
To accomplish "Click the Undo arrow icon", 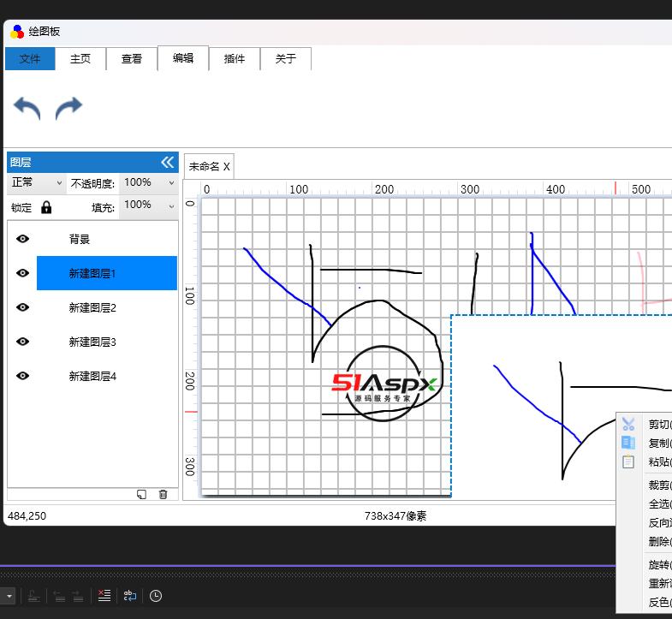I will (x=27, y=109).
